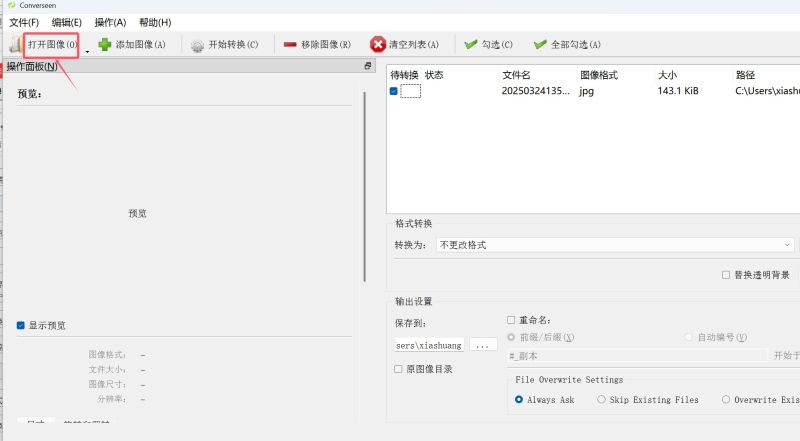The width and height of the screenshot is (800, 441).
Task: Select Skip Existing Files radio option
Action: (602, 400)
